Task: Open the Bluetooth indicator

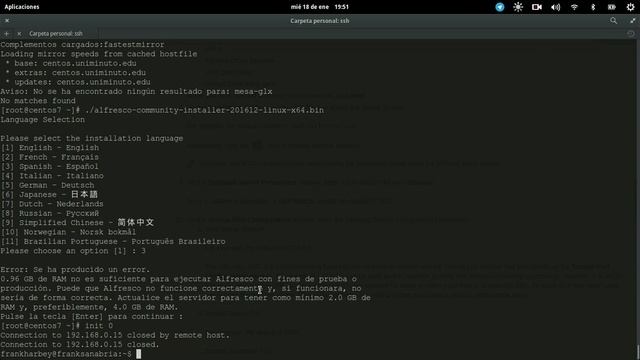Action: [x=593, y=7]
